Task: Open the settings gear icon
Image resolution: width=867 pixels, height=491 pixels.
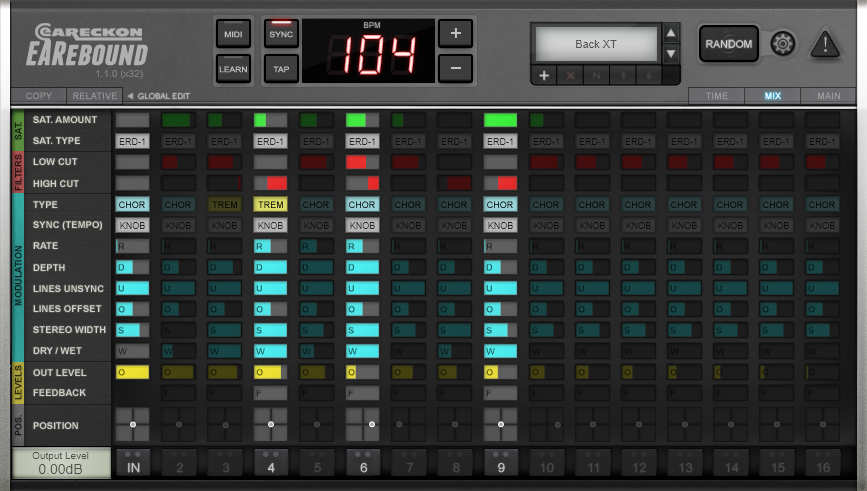Action: tap(782, 44)
